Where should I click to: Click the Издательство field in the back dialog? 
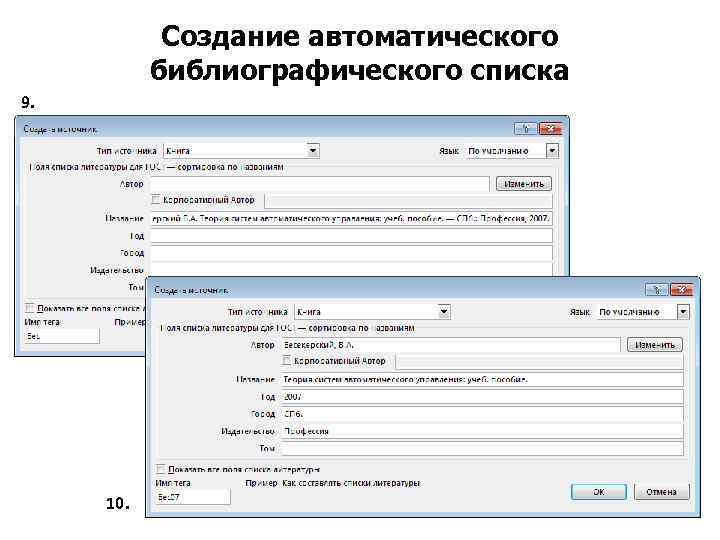[351, 270]
